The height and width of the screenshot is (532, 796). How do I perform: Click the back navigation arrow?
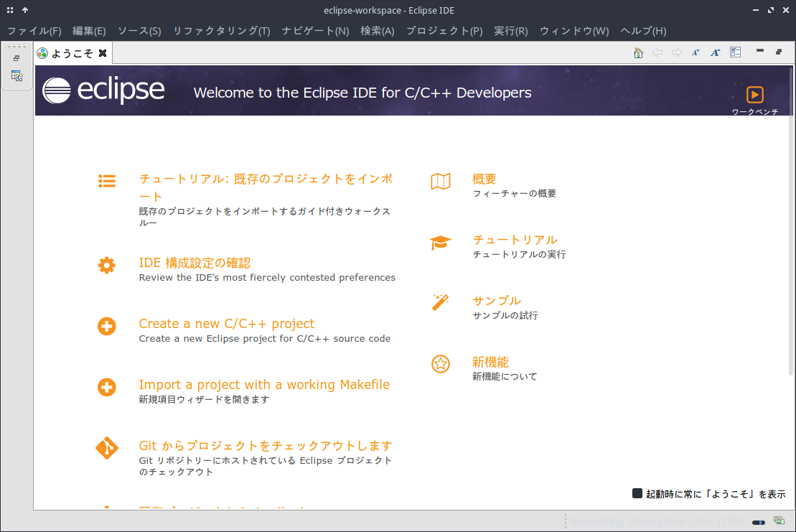click(x=657, y=53)
